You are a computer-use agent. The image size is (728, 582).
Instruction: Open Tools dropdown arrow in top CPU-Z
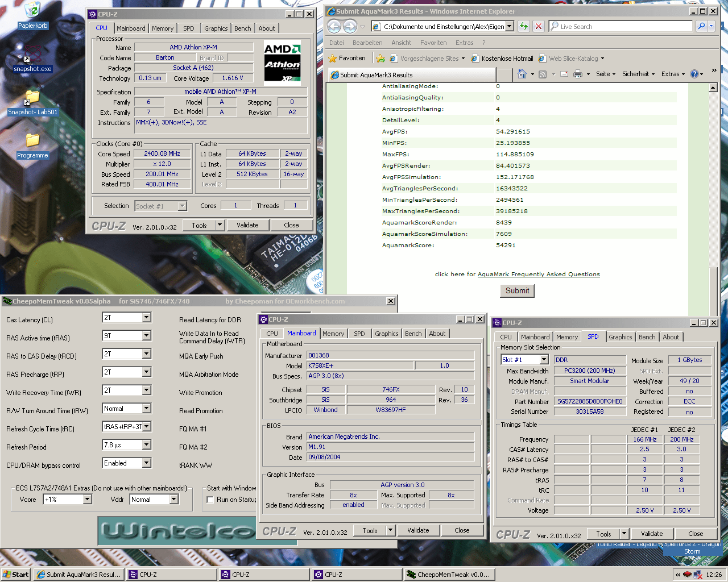coord(220,225)
